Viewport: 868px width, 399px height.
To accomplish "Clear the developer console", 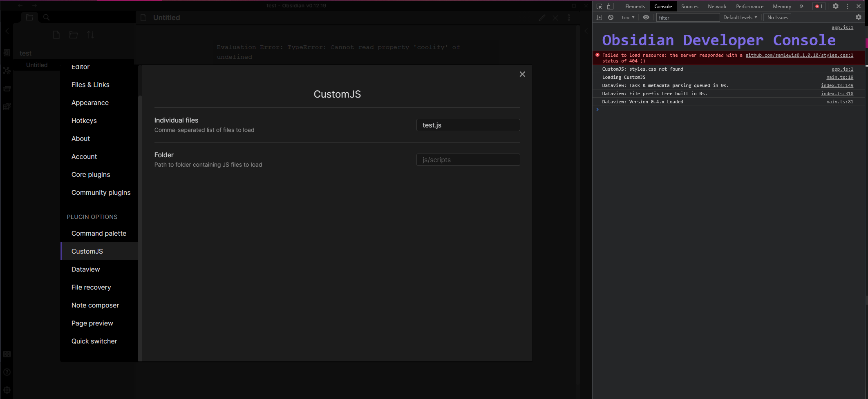I will [x=611, y=17].
